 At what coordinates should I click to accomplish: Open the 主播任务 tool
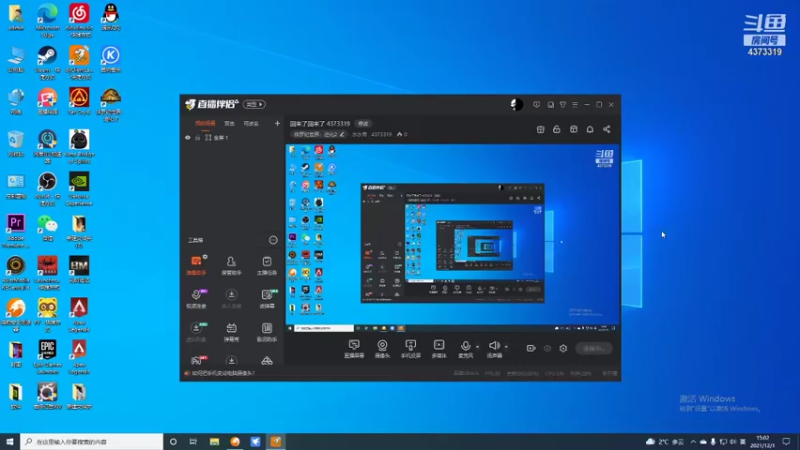click(267, 265)
